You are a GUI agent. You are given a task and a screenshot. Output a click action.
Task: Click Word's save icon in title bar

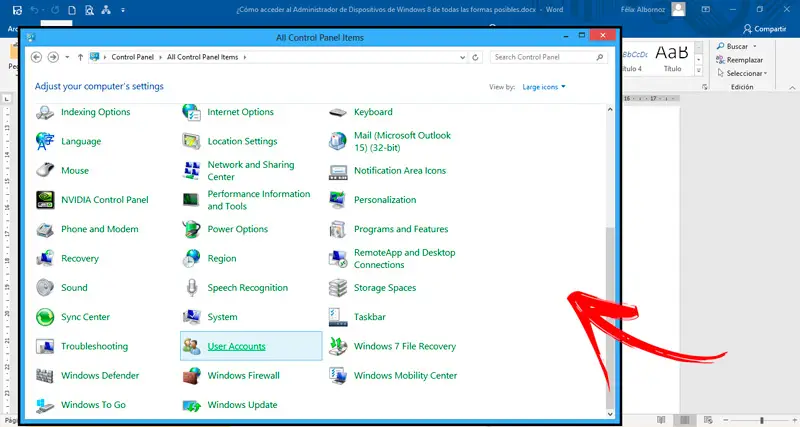click(x=17, y=10)
